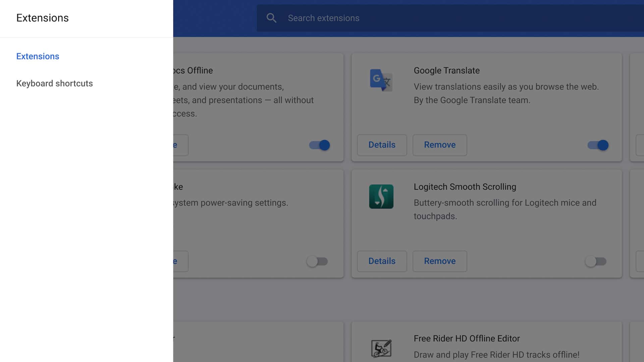Enable the Keep Awake extension toggle
This screenshot has width=644, height=362.
click(x=317, y=261)
